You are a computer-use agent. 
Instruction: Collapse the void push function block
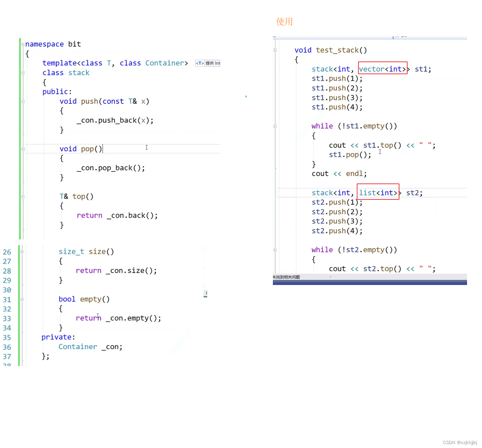(x=23, y=102)
